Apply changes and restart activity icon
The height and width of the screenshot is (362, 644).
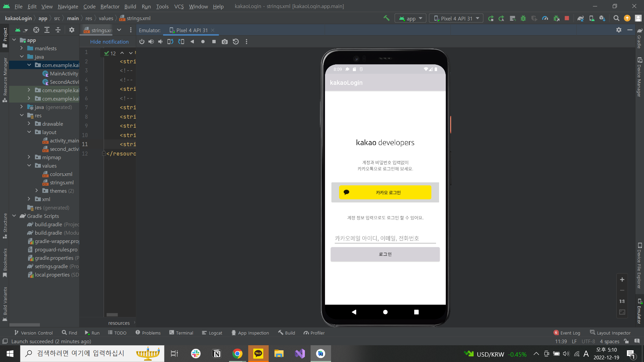(x=501, y=18)
